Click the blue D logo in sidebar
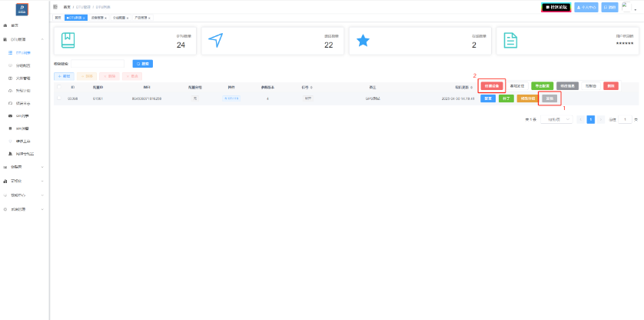Viewport: 644px width, 320px height. (22, 9)
